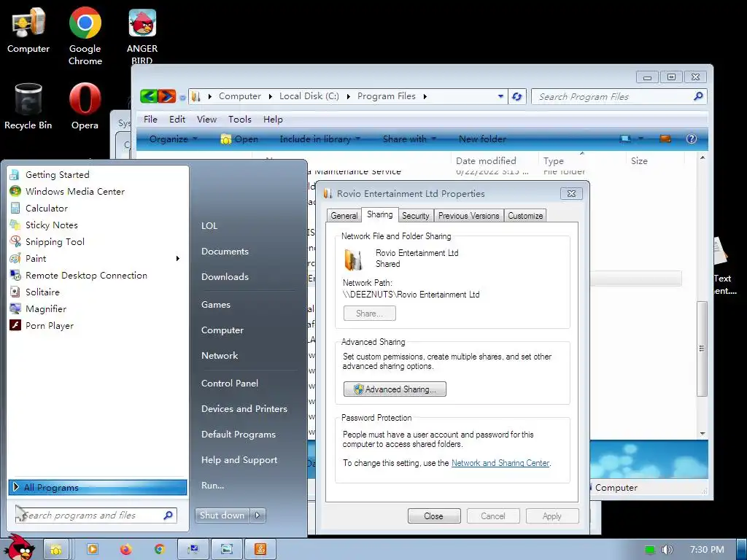Toggle the preview pane icon in Explorer

[x=665, y=139]
